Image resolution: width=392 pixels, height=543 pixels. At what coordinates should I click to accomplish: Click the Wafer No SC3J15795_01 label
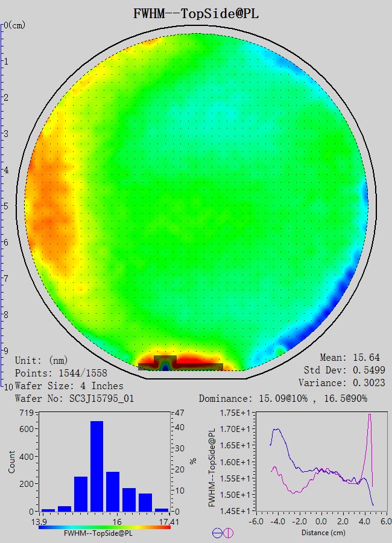(74, 399)
